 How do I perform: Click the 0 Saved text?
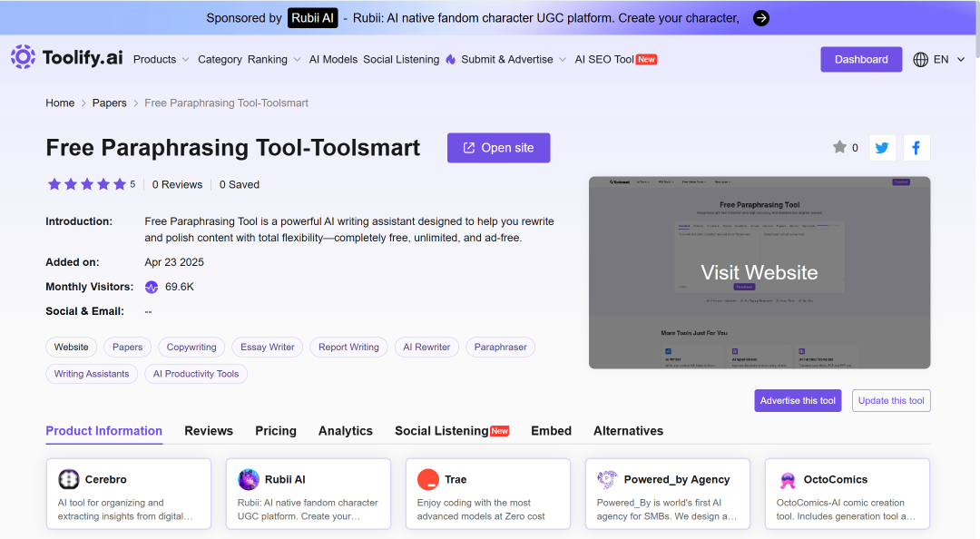240,184
